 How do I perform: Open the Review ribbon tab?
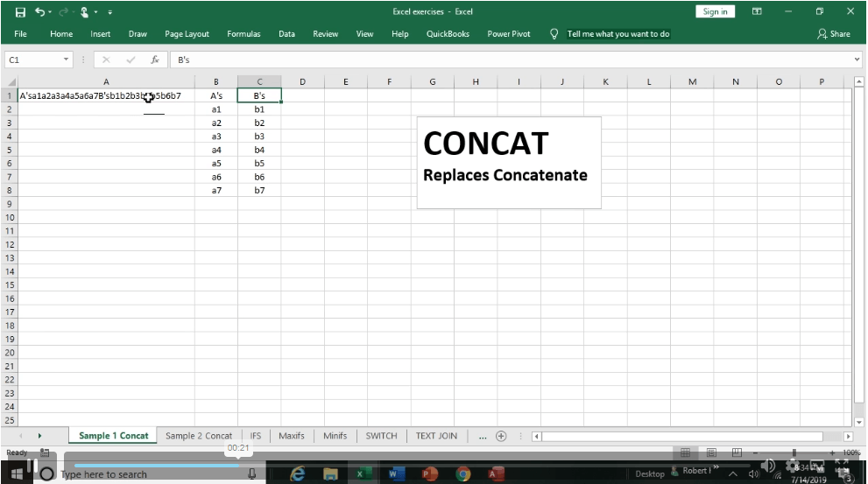326,34
